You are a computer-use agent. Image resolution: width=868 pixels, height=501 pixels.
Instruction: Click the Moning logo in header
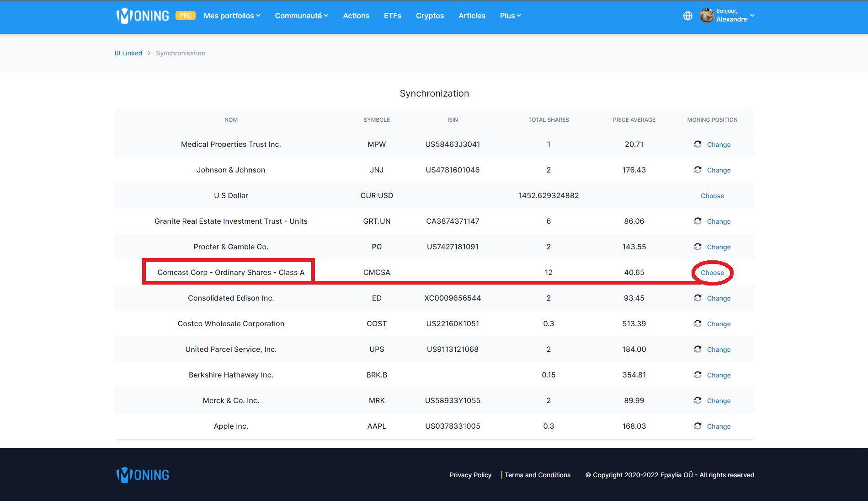click(x=143, y=16)
